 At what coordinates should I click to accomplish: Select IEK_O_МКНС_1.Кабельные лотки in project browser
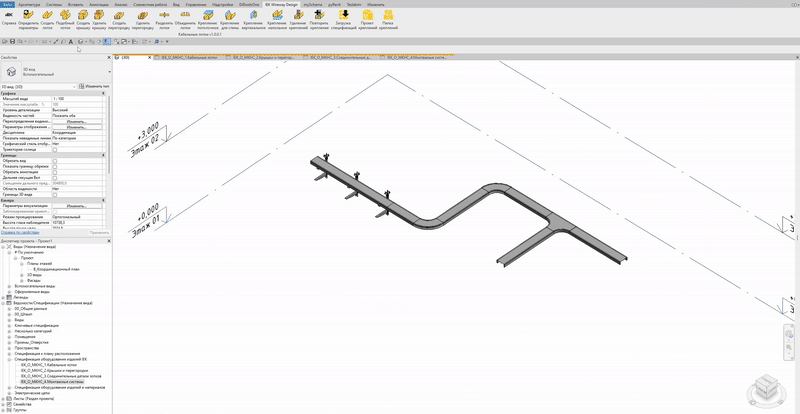tap(49, 365)
